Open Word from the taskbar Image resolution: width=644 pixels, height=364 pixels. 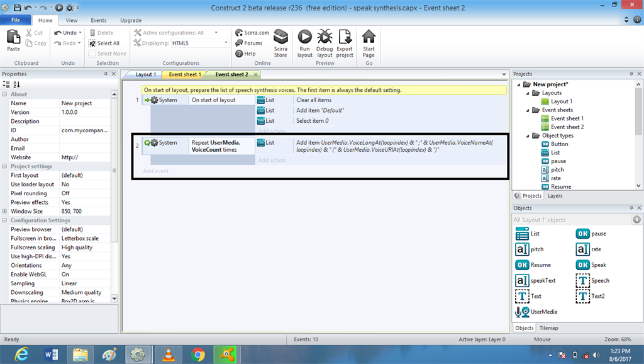pos(51,355)
